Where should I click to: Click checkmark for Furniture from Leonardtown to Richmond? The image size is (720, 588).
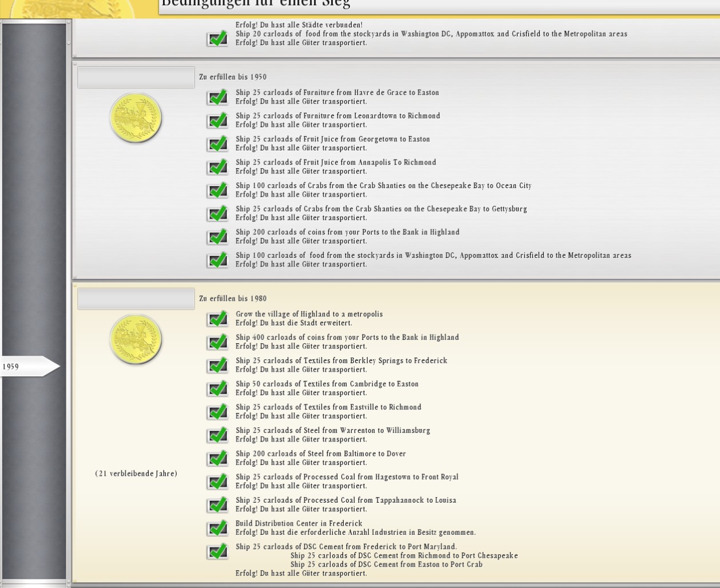tap(217, 121)
